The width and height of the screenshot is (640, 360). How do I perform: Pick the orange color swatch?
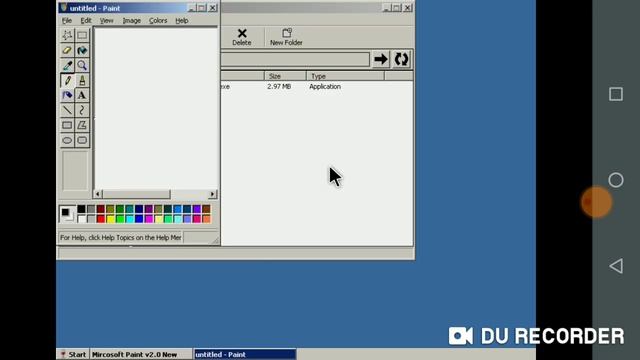pos(206,219)
